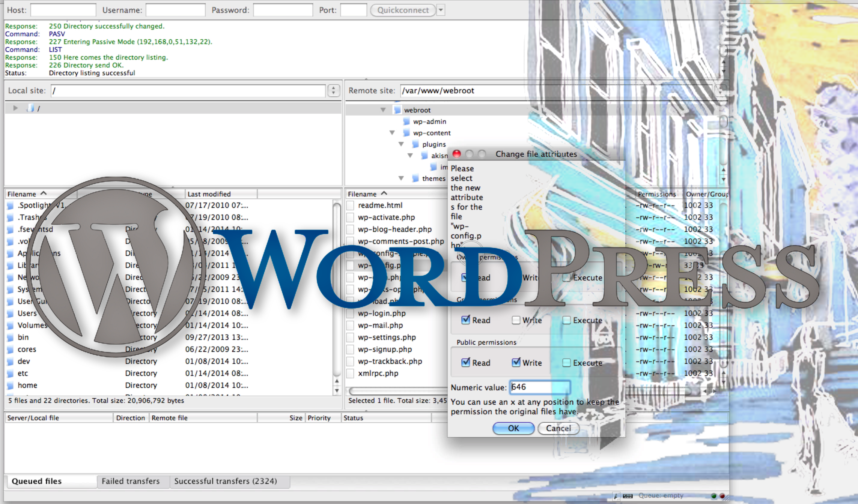Click the wp-trackback.php file icon
858x504 pixels.
[350, 361]
